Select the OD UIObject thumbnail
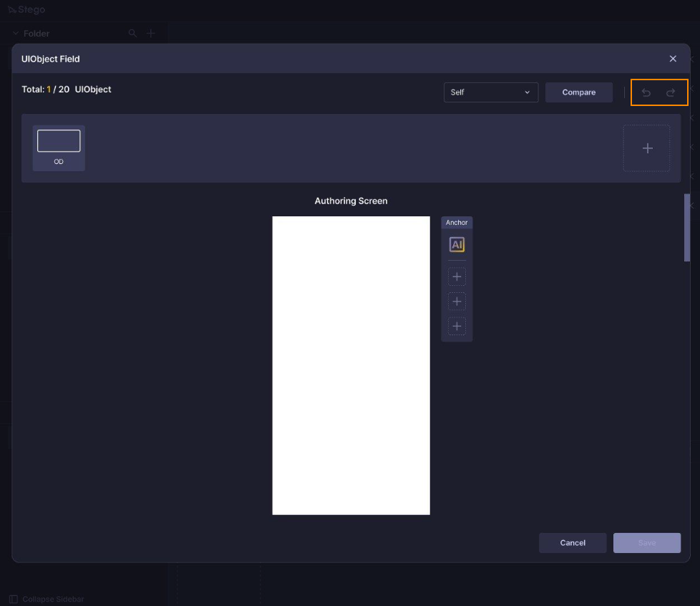 pos(59,148)
